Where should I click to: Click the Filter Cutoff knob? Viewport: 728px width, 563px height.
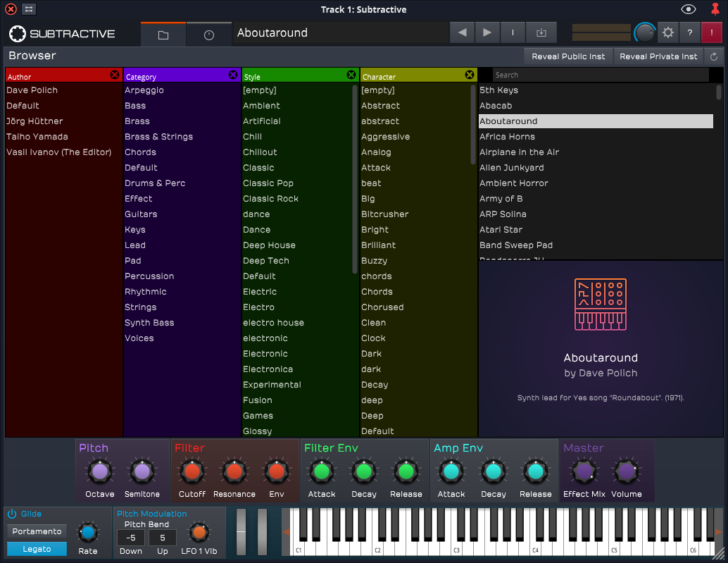tap(192, 471)
